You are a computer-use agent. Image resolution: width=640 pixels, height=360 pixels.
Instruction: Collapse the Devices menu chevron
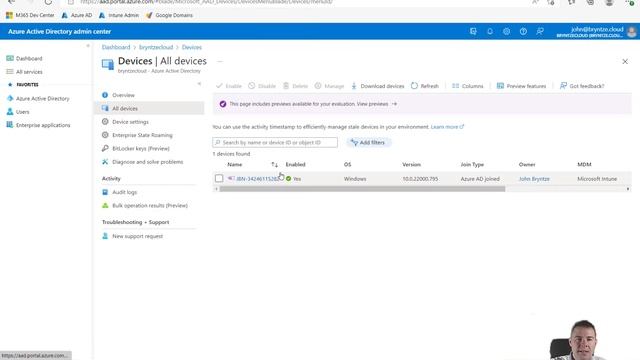(199, 84)
